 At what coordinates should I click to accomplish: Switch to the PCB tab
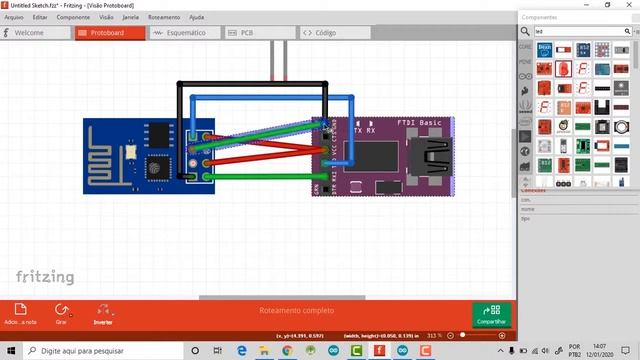(x=260, y=33)
